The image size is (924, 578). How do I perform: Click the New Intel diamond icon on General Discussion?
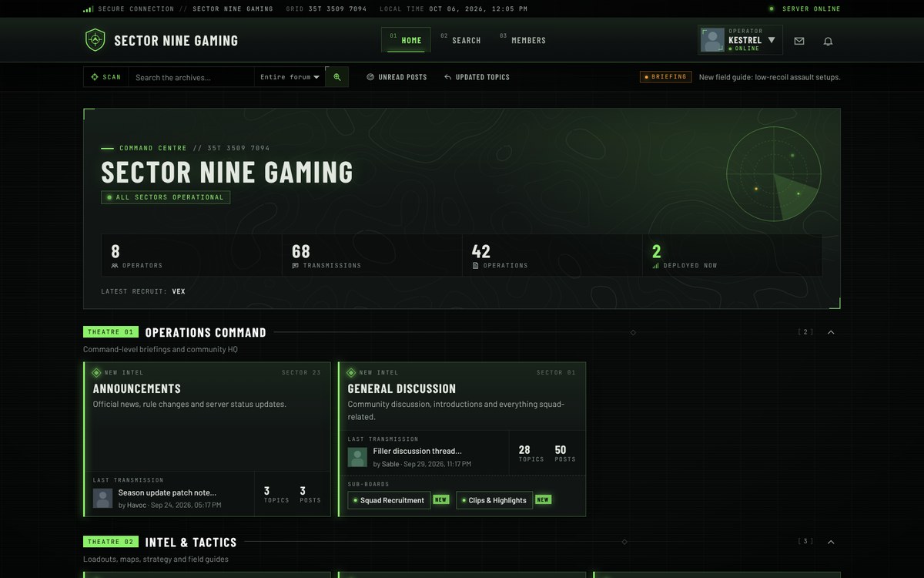pyautogui.click(x=351, y=372)
